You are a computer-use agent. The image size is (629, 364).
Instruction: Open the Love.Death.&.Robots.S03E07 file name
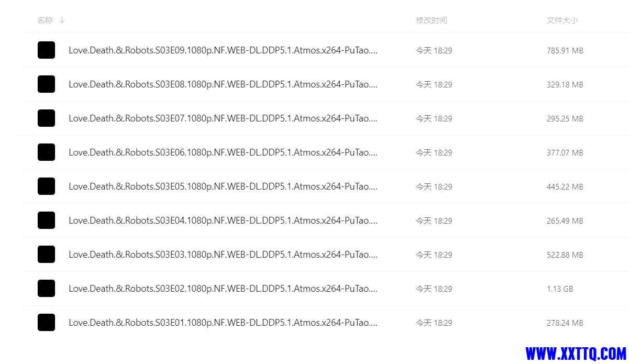pyautogui.click(x=223, y=118)
